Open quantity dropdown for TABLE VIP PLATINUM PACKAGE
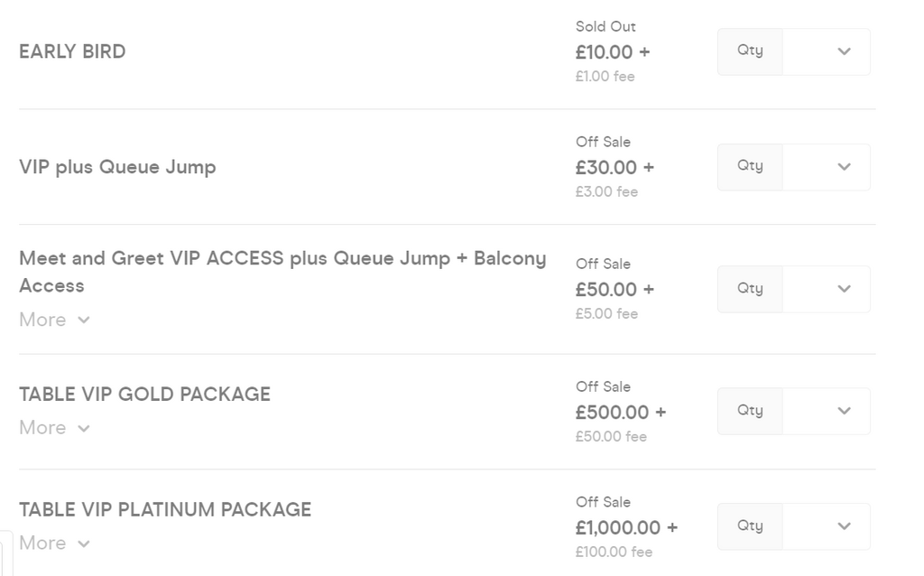 click(x=793, y=526)
